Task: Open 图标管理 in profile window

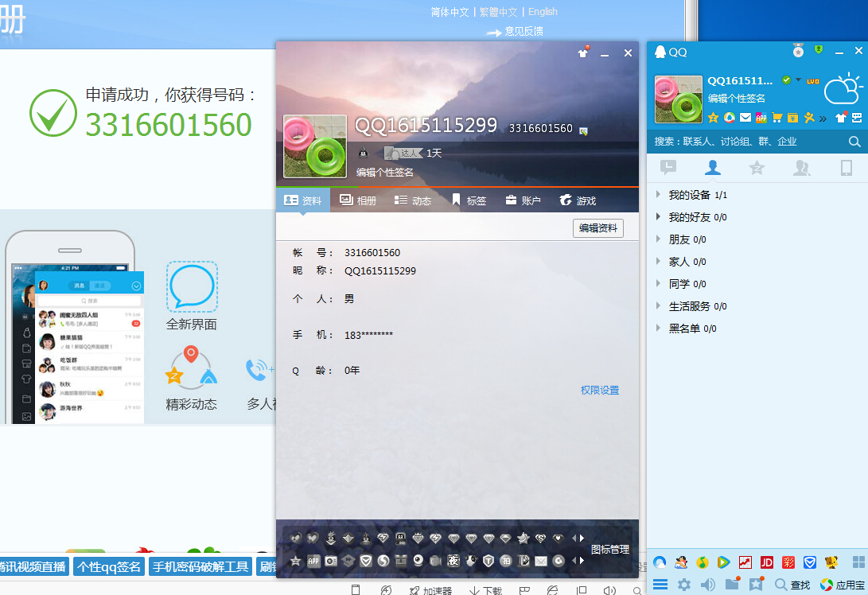Action: (610, 549)
